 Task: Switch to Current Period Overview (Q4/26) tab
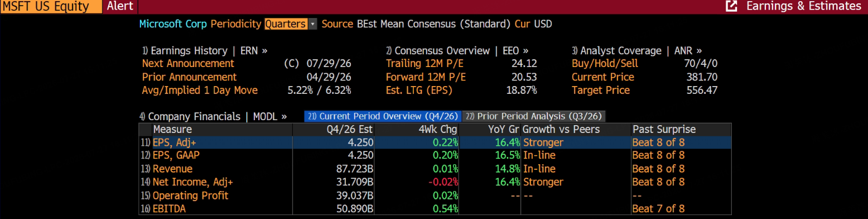[x=383, y=116]
